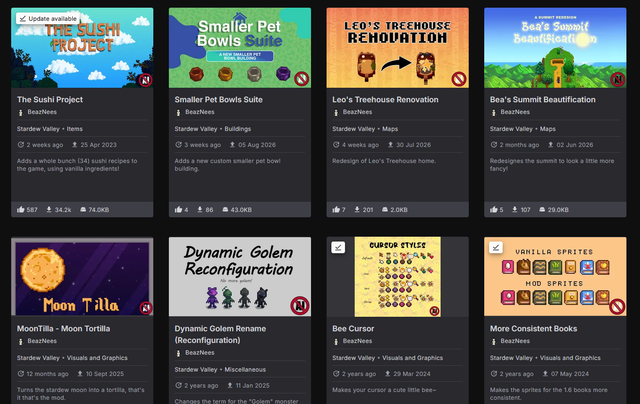Image resolution: width=640 pixels, height=404 pixels.
Task: Open Dynamic Golem Reconfiguration banner image
Action: (x=240, y=277)
